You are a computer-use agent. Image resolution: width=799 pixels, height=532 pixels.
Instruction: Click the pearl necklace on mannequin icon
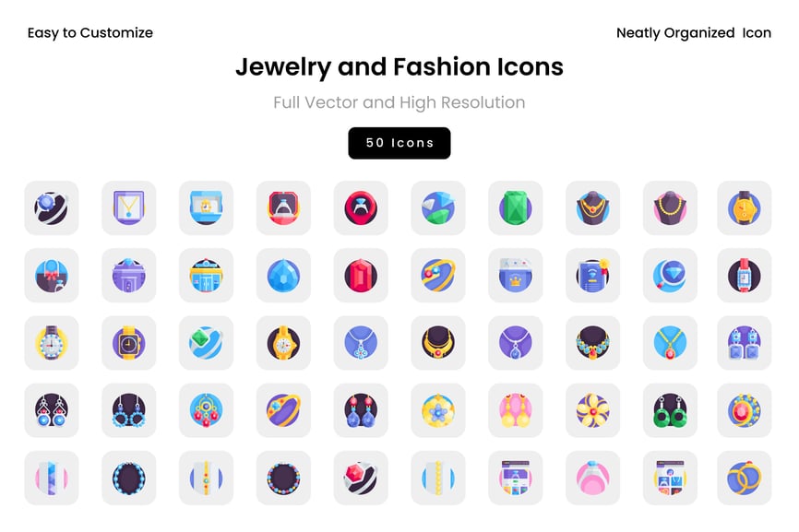670,207
